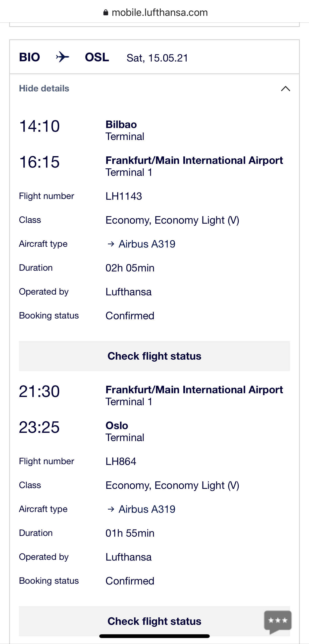Viewport: 309px width, 644px height.
Task: Click the airplane icon between BIO and OSL
Action: tap(62, 57)
